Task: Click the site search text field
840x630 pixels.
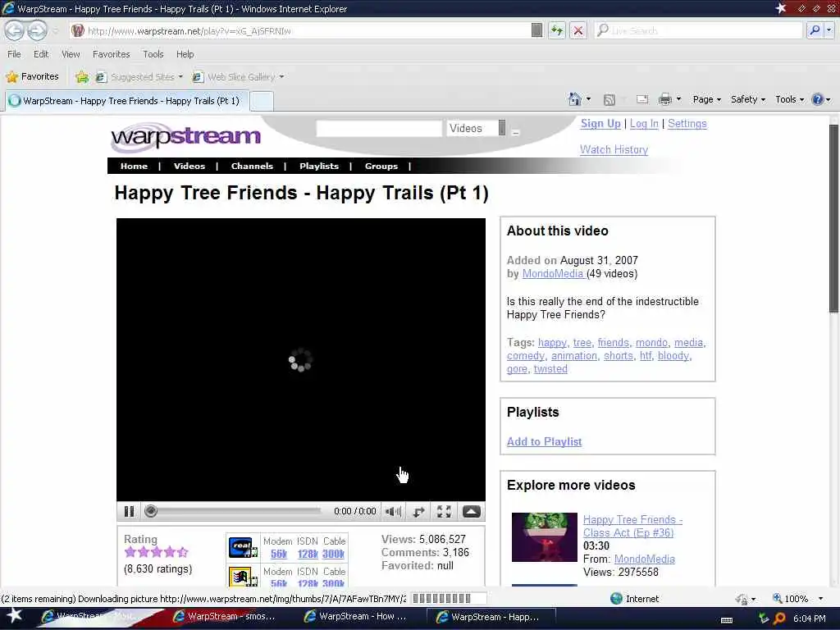Action: 379,129
